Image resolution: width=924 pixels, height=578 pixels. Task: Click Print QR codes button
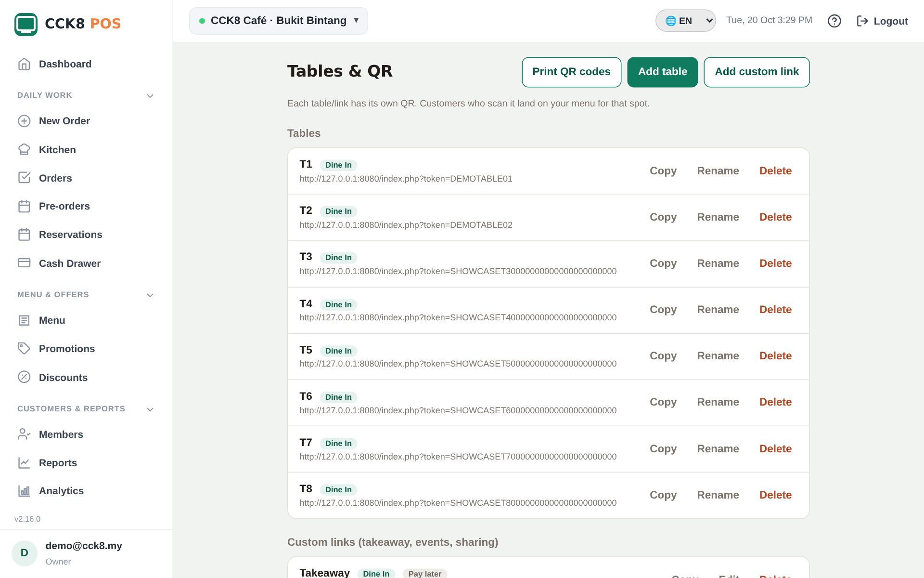(x=571, y=72)
